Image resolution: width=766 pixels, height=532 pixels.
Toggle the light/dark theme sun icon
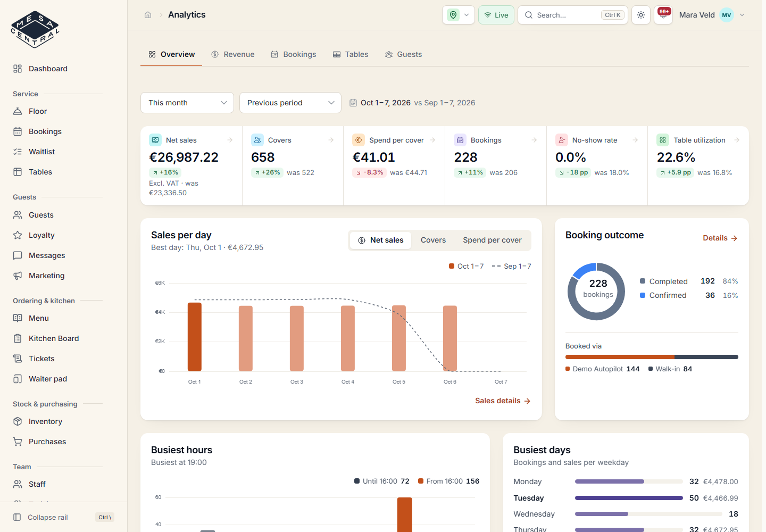641,15
